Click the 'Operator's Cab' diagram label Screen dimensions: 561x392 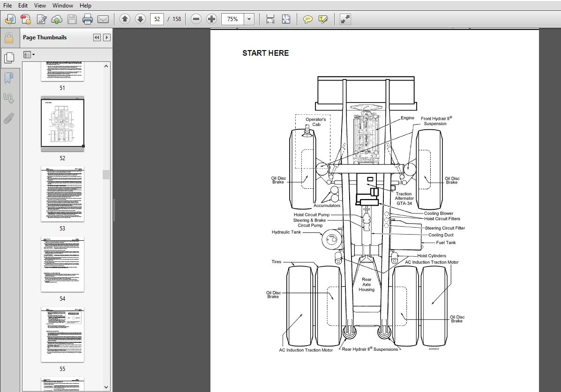point(316,122)
